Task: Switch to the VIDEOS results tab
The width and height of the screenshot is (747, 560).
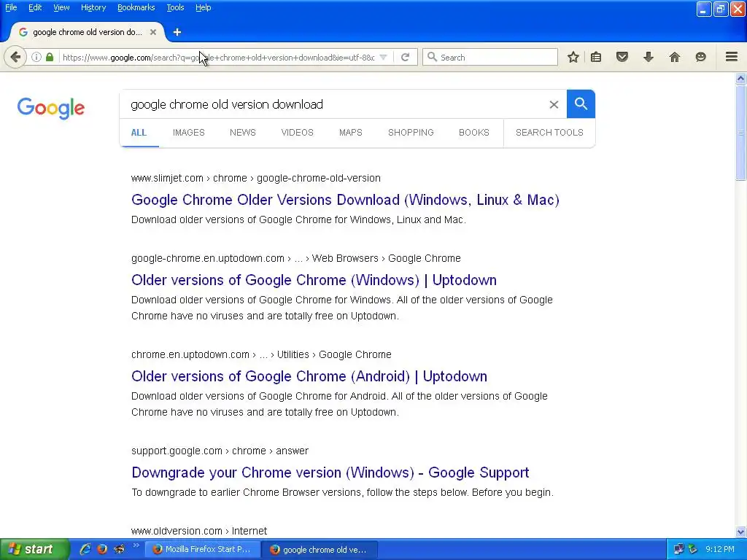Action: click(x=298, y=133)
